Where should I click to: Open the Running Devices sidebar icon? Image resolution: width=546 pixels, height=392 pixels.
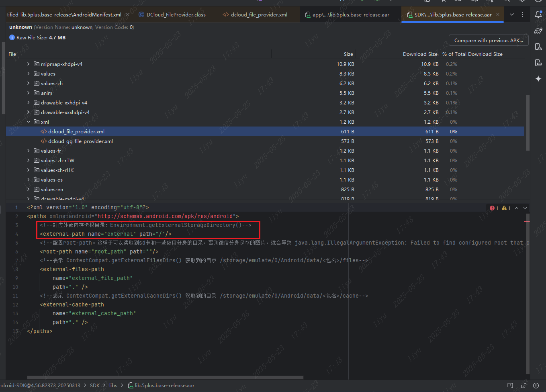538,63
